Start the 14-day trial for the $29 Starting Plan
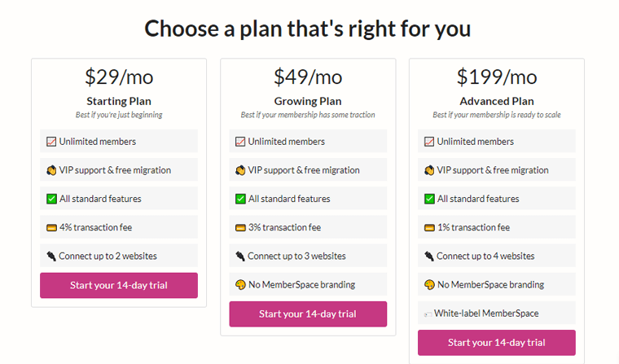The height and width of the screenshot is (364, 619). click(119, 286)
